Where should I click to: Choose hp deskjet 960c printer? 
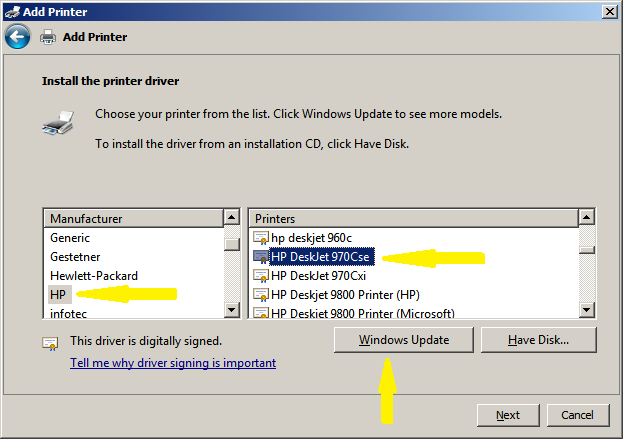311,238
